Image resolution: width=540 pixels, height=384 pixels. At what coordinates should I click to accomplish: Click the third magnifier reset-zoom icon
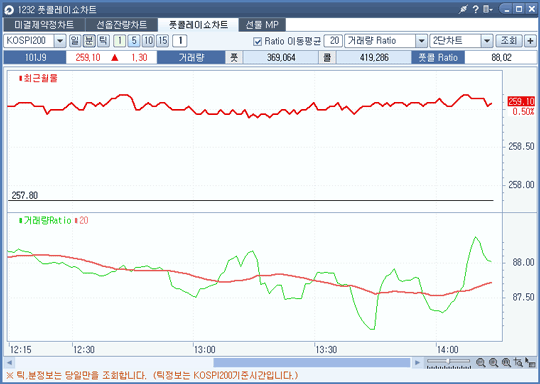(x=506, y=363)
